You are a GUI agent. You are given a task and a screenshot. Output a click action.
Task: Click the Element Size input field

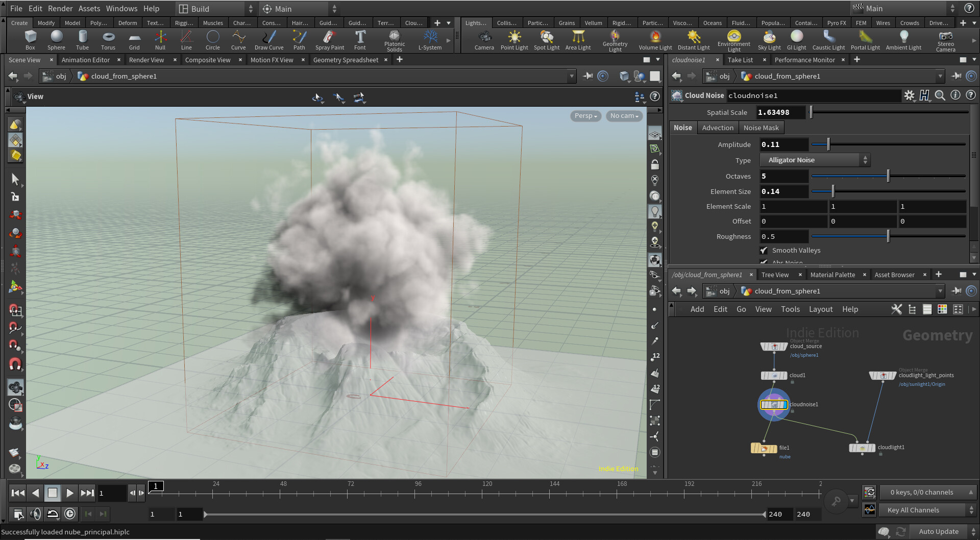[783, 191]
